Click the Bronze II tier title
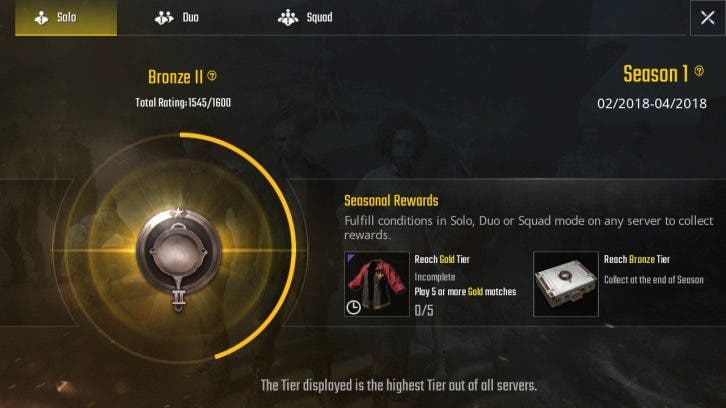Screen dimensions: 726x408 click(x=175, y=77)
